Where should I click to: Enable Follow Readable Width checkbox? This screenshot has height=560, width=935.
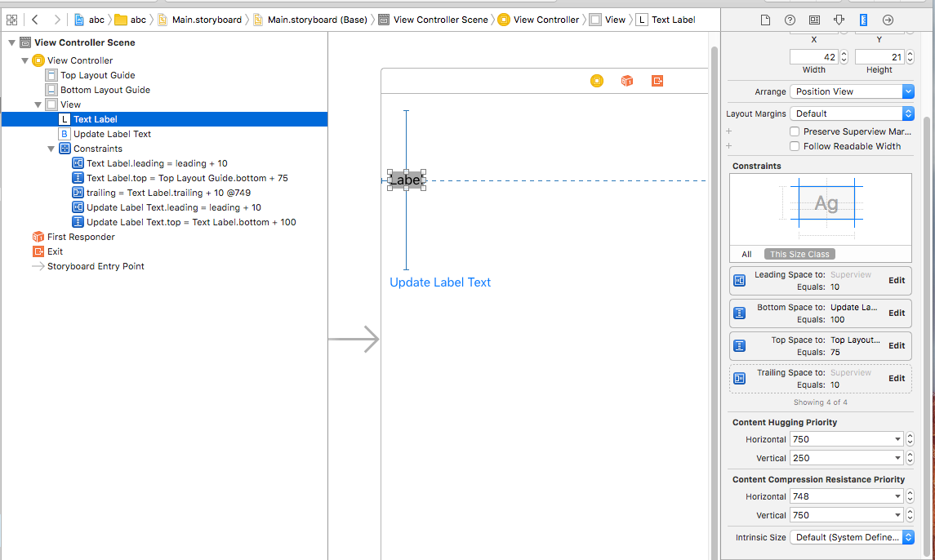pyautogui.click(x=795, y=146)
